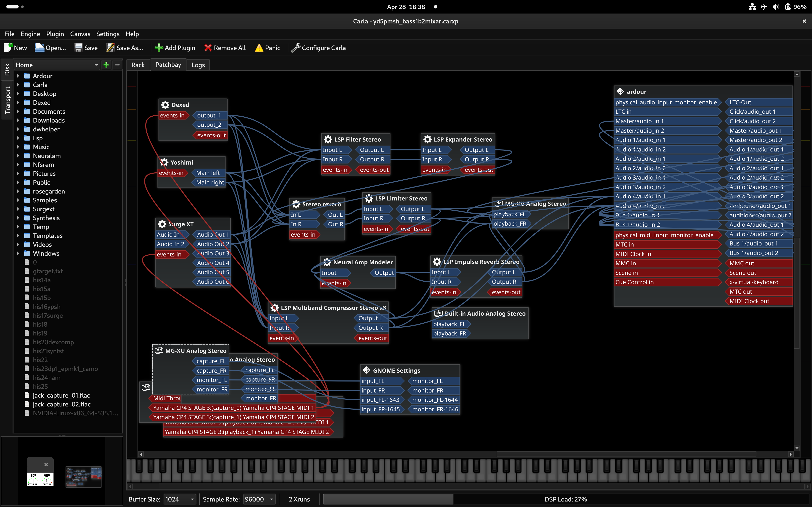Click the Save disk icon
Image resolution: width=812 pixels, height=507 pixels.
pyautogui.click(x=78, y=48)
